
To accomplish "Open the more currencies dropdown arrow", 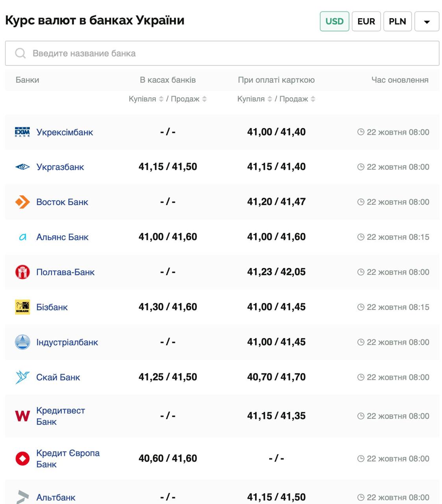I will (x=427, y=22).
